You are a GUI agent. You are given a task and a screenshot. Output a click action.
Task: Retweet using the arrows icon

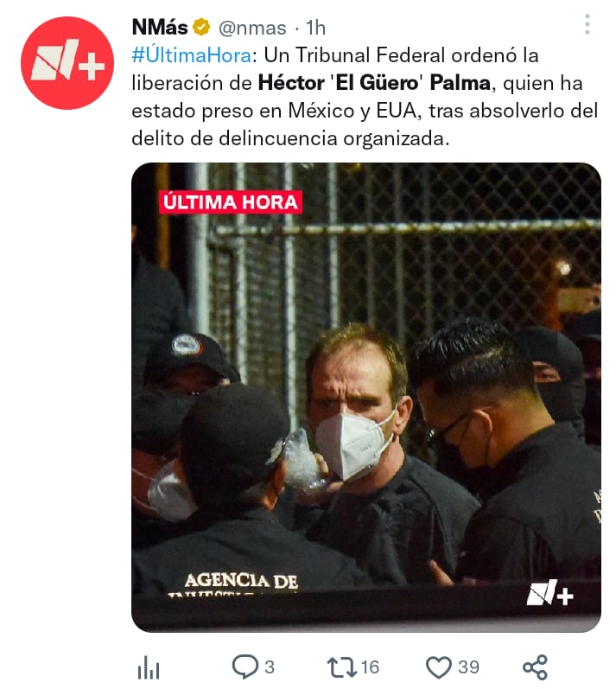[x=341, y=667]
